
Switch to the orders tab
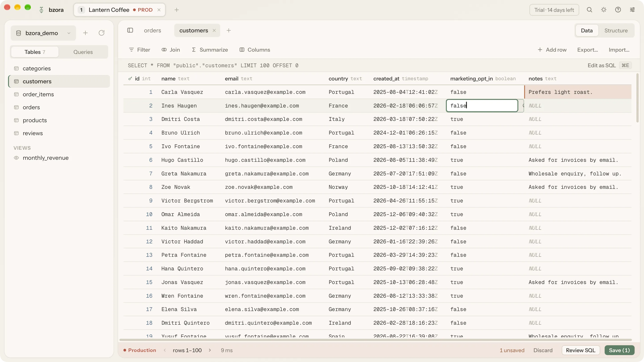coord(153,30)
